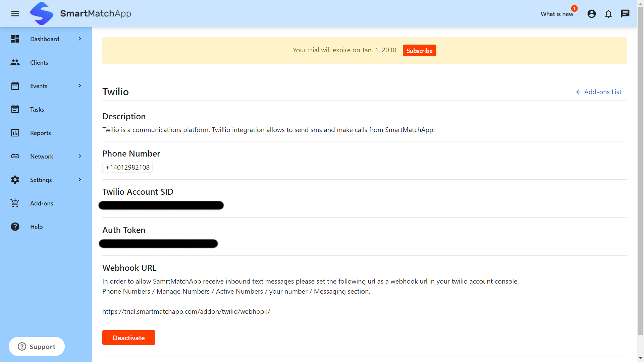Open the user account profile icon
The image size is (644, 362).
coord(591,14)
